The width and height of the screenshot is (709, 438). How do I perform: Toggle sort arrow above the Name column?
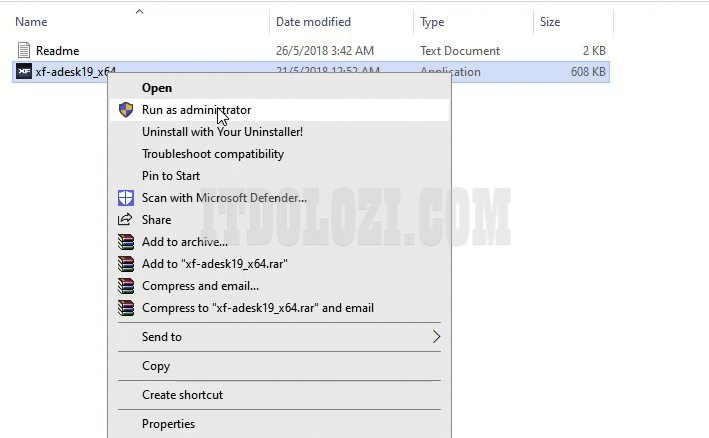[x=139, y=12]
